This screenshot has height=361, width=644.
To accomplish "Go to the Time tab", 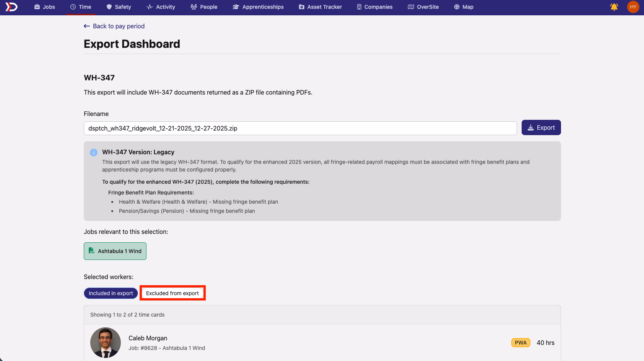I will pos(81,7).
